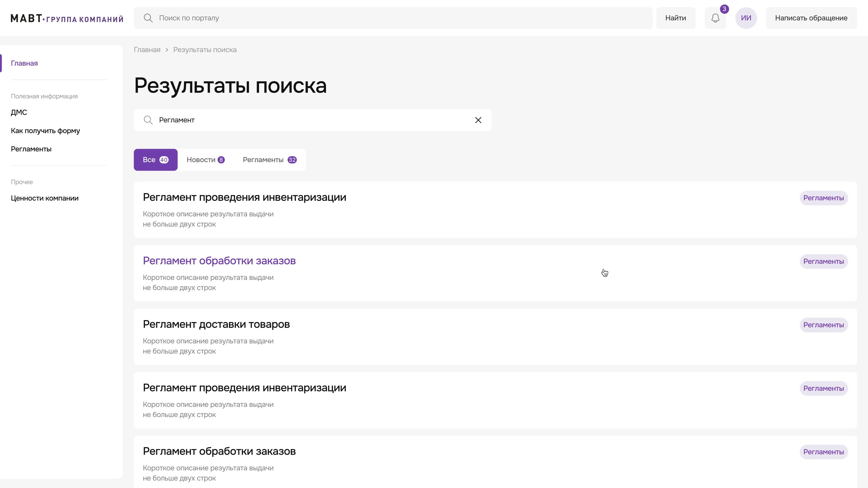This screenshot has width=868, height=488.
Task: Click the Найти button
Action: click(676, 18)
